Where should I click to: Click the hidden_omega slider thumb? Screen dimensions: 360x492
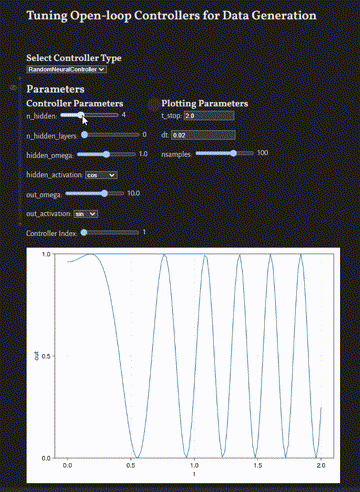pyautogui.click(x=106, y=154)
